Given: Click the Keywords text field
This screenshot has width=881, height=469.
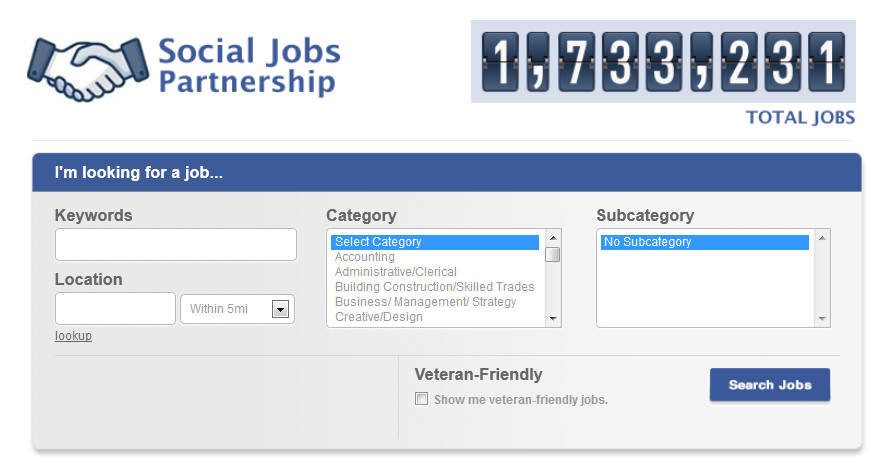Looking at the screenshot, I should tap(176, 245).
